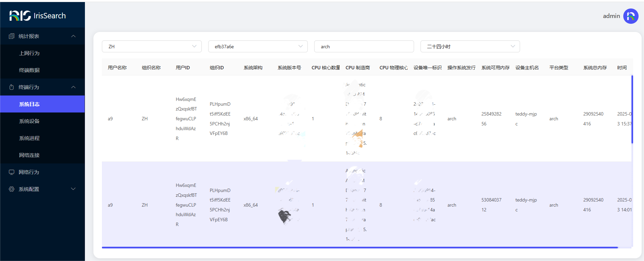Screen dimensions: 644x261
Task: Click the 操作系统发行 column header
Action: (462, 68)
